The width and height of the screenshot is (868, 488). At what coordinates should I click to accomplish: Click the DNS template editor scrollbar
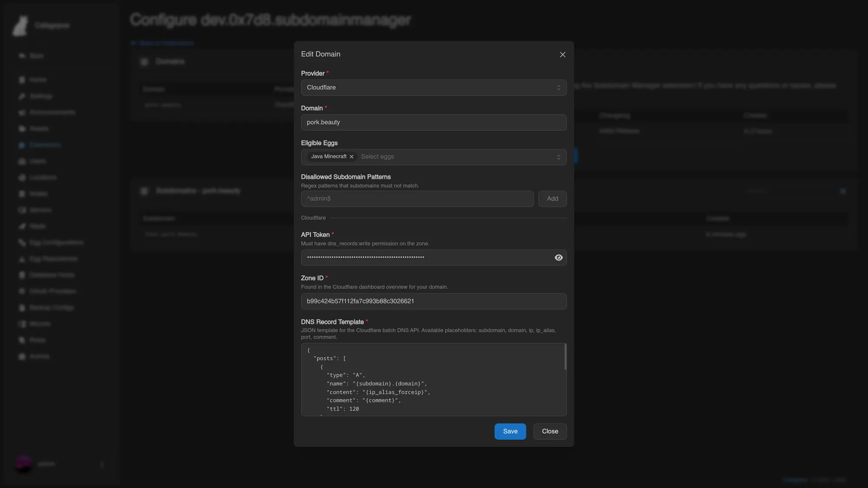(565, 357)
